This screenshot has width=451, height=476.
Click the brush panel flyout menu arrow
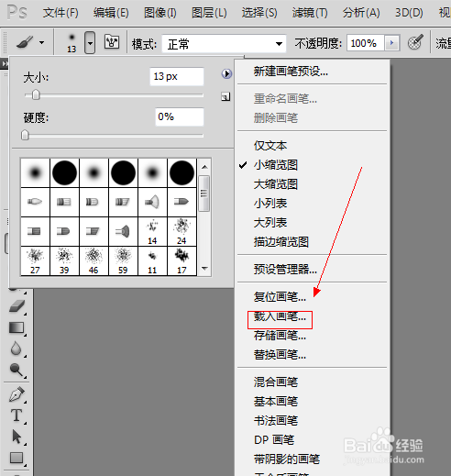[226, 73]
